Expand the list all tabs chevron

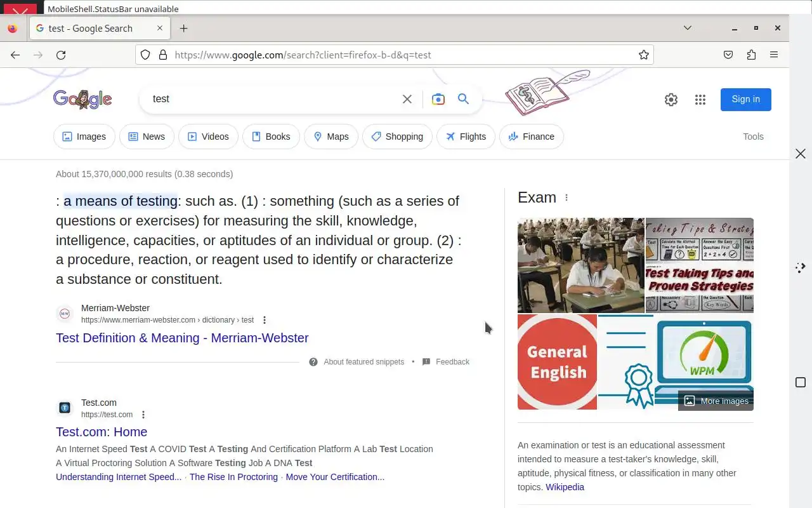click(x=688, y=28)
